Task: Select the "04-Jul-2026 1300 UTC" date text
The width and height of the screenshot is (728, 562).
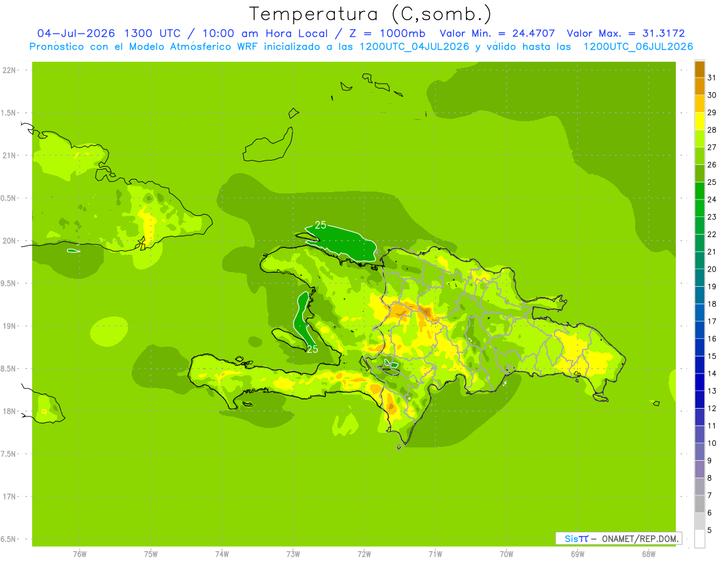Action: coord(109,33)
